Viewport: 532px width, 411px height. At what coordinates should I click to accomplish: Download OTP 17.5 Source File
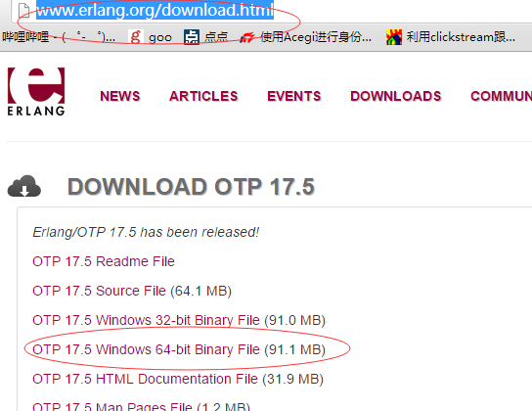(x=99, y=291)
